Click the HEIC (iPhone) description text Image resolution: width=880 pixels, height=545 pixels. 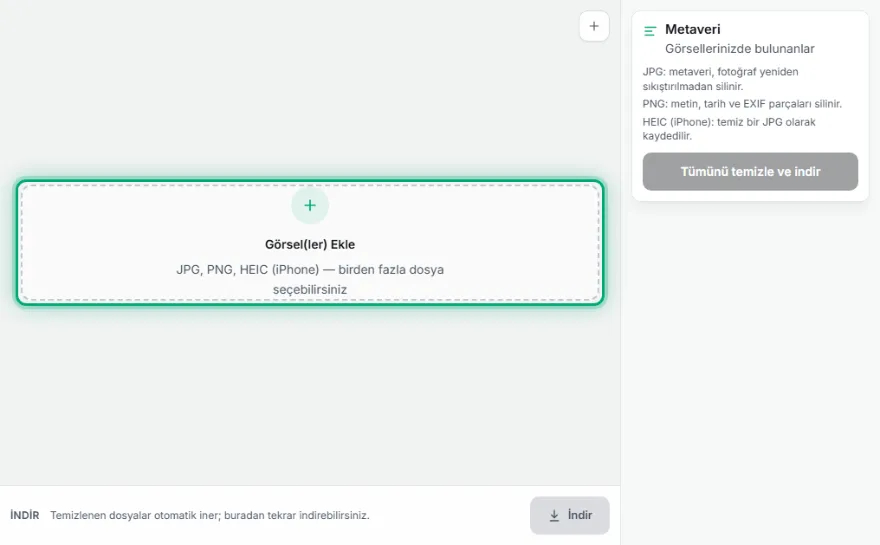729,129
